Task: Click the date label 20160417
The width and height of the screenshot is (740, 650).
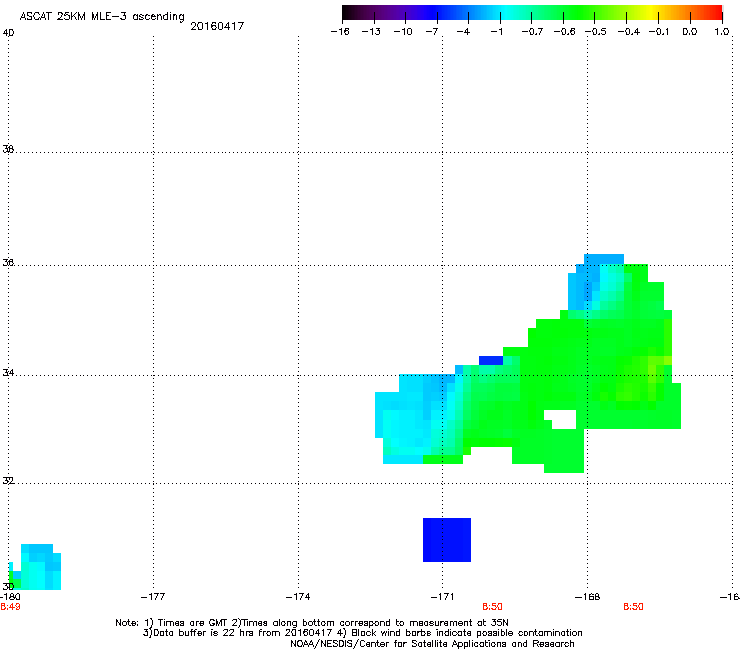Action: click(217, 26)
